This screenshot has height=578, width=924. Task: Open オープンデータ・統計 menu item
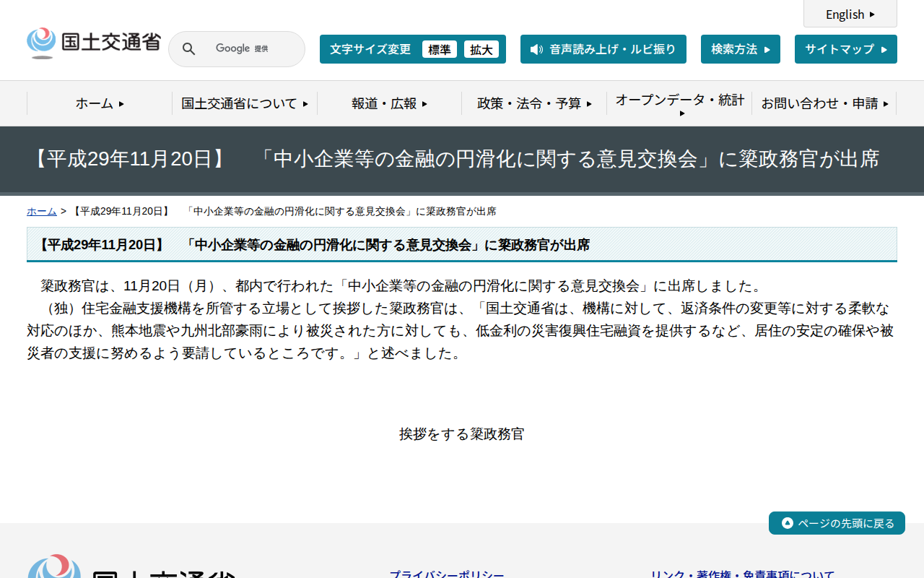pyautogui.click(x=679, y=103)
